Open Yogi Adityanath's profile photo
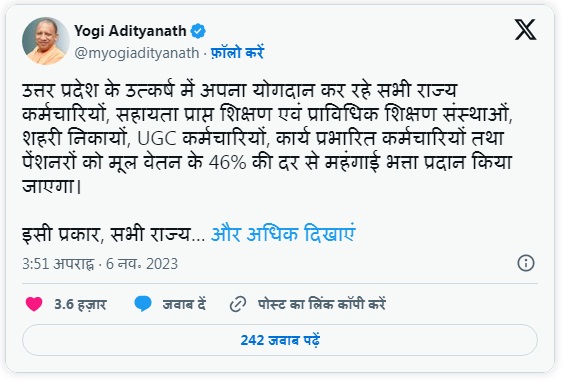 point(46,41)
